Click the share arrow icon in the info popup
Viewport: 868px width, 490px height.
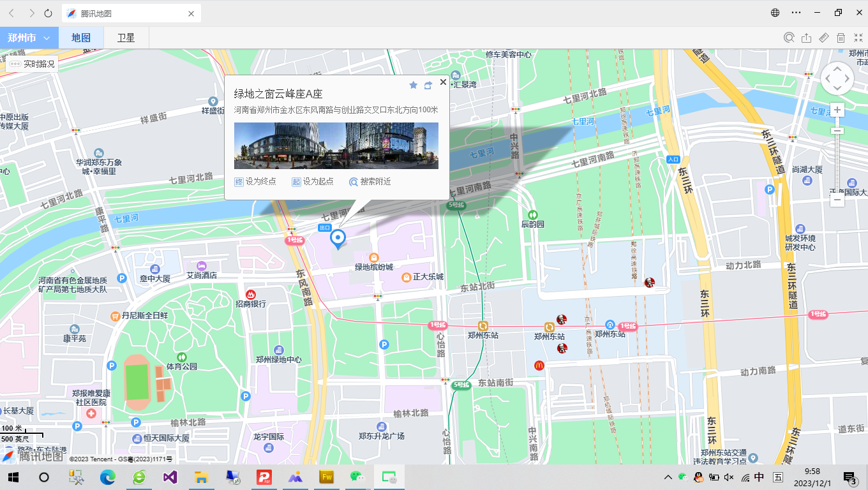pyautogui.click(x=428, y=85)
